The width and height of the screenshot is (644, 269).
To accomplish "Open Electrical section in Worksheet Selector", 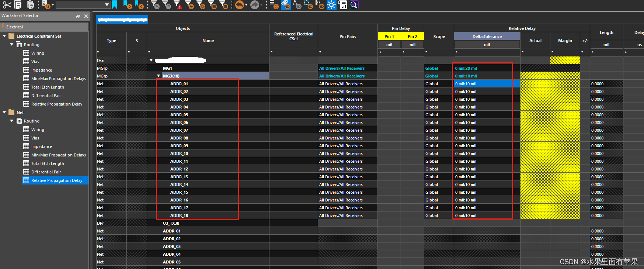I will [15, 27].
